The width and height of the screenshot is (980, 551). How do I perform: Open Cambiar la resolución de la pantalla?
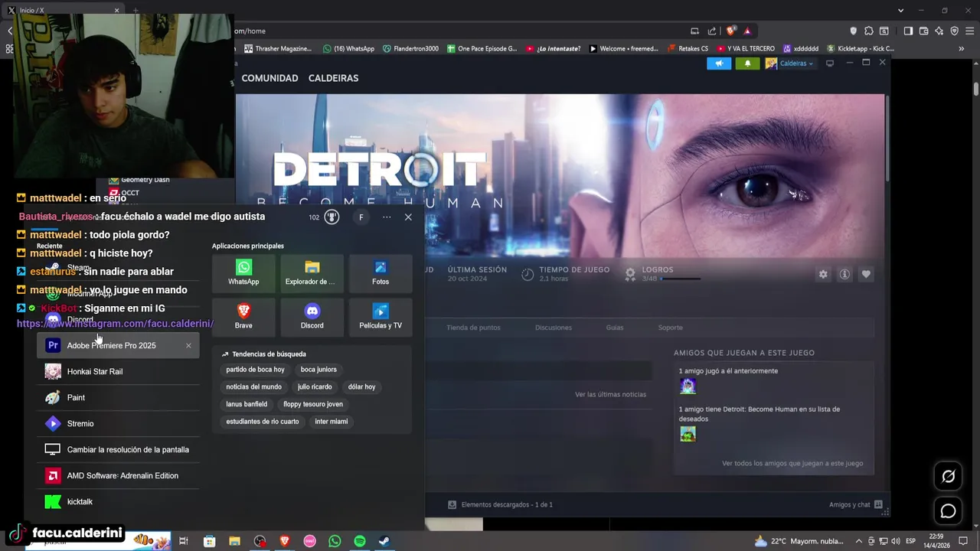tap(119, 449)
